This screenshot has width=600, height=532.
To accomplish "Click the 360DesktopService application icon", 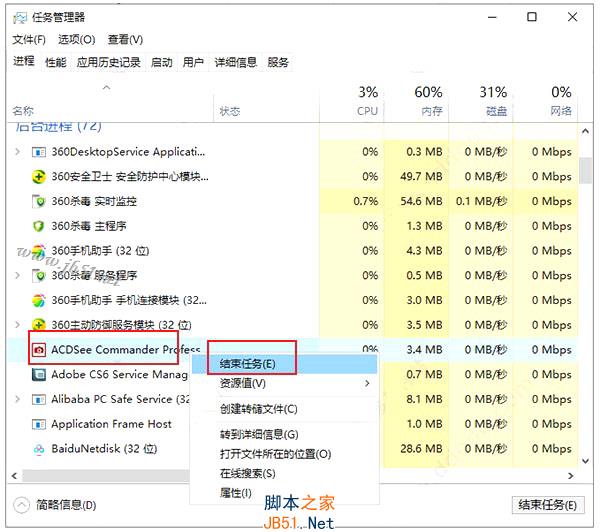I will (39, 152).
